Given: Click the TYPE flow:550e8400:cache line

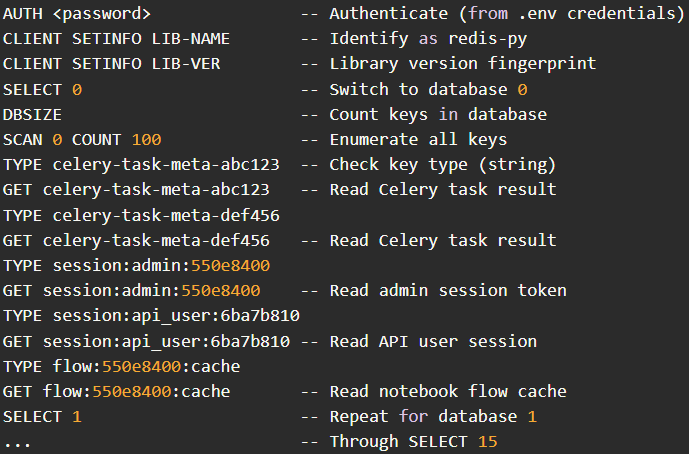Looking at the screenshot, I should pyautogui.click(x=121, y=366).
